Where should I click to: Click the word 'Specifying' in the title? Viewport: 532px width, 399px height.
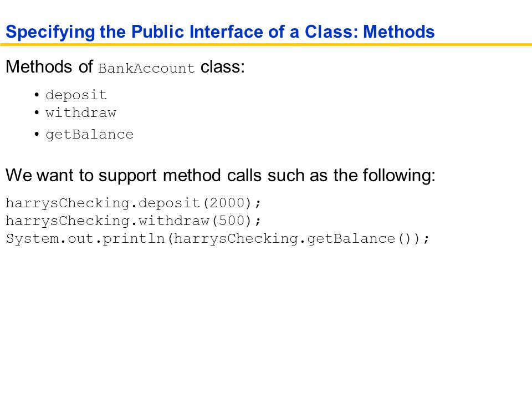pos(50,33)
